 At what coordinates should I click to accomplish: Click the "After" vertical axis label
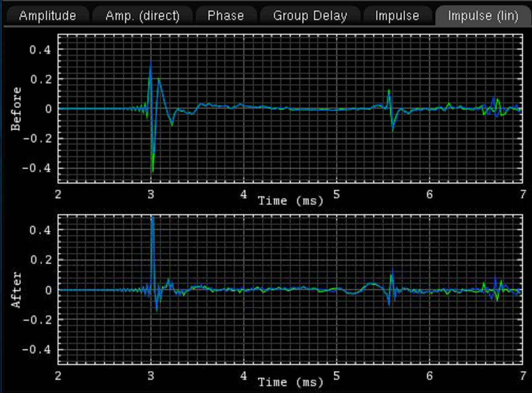pos(16,290)
